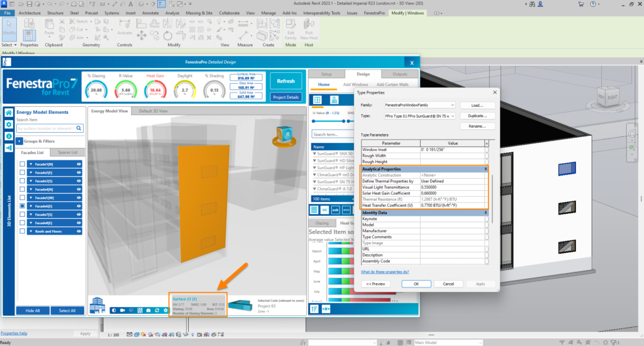Screen dimensions: 644x346
Task: Toggle visibility eye for Facade8[E]
Action: (x=79, y=223)
